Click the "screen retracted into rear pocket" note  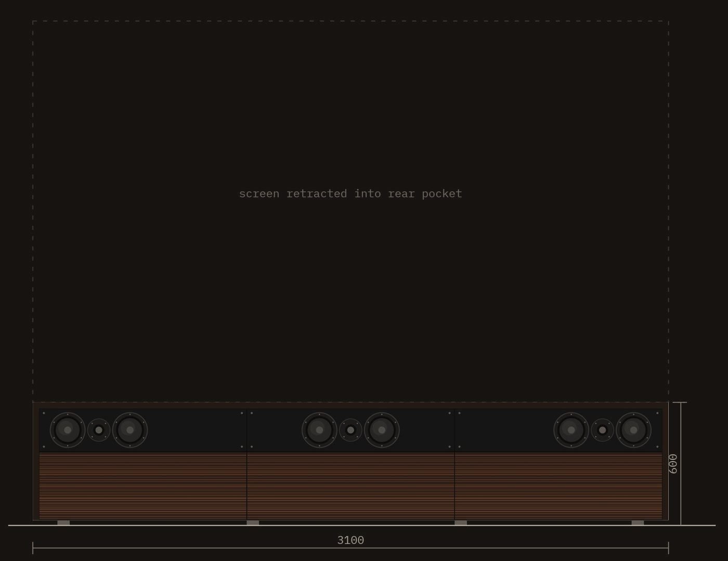[350, 193]
